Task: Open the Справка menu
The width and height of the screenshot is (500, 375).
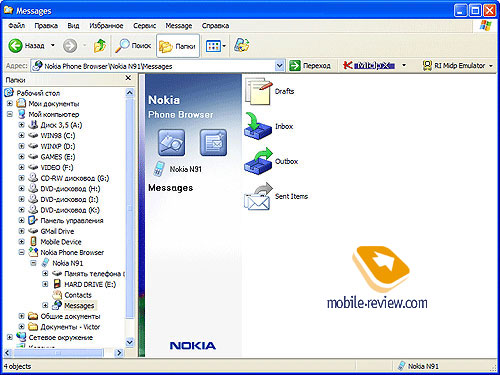Action: [215, 26]
